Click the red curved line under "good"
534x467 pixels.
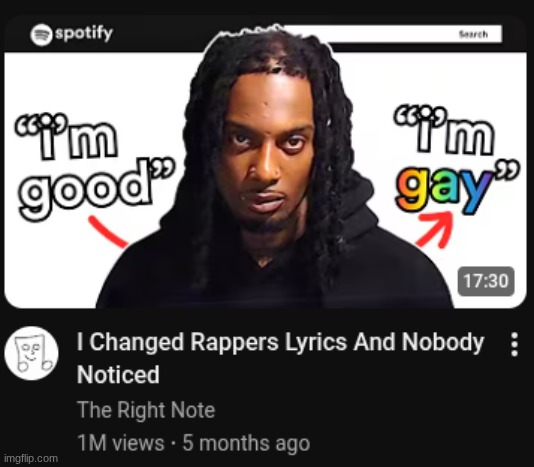click(x=108, y=232)
